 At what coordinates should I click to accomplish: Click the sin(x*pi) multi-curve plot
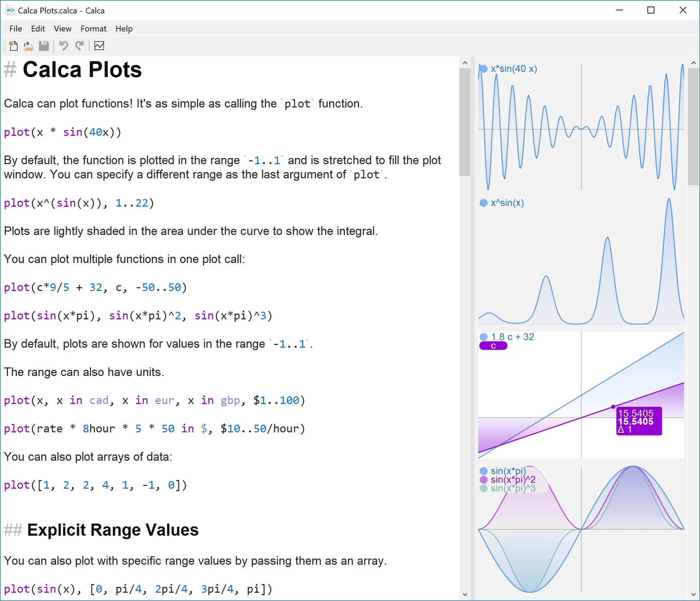(581, 529)
